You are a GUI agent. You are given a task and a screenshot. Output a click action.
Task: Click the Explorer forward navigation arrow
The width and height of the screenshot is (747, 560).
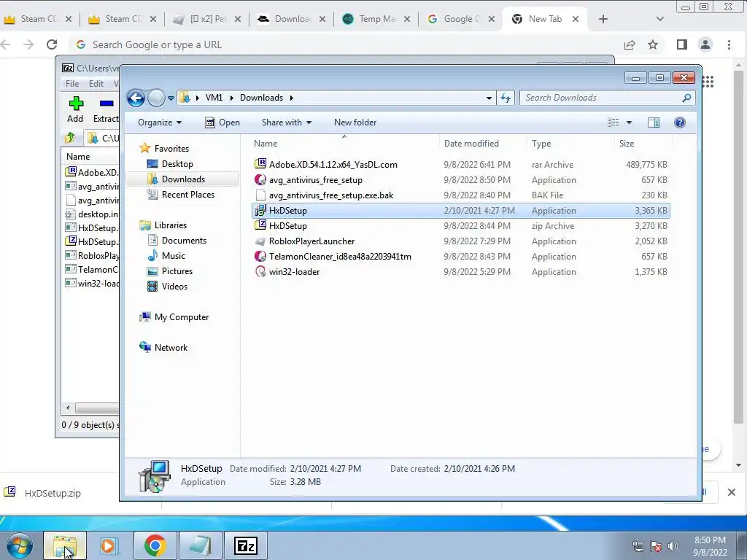pos(156,98)
